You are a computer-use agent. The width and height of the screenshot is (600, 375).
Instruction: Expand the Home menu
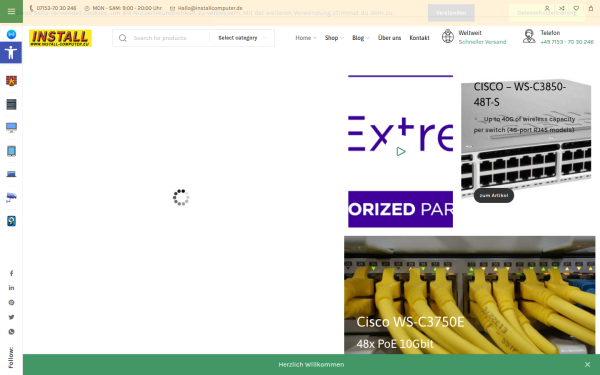click(x=306, y=38)
